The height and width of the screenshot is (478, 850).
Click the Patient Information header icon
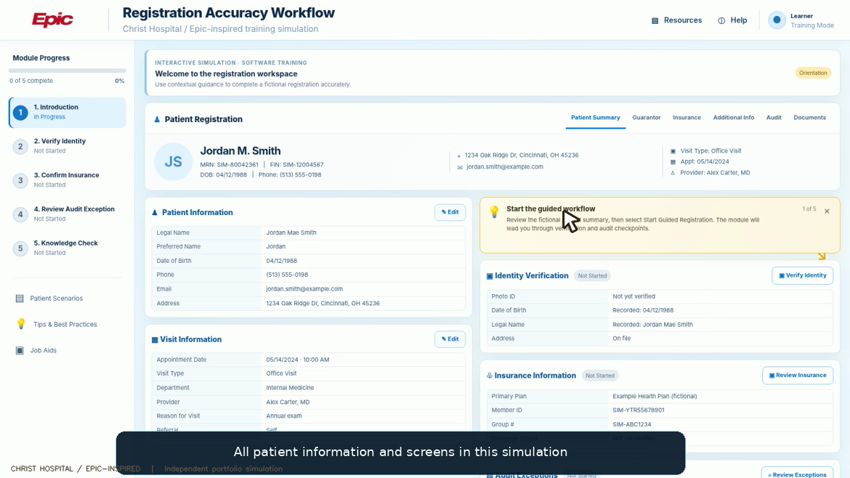(155, 212)
